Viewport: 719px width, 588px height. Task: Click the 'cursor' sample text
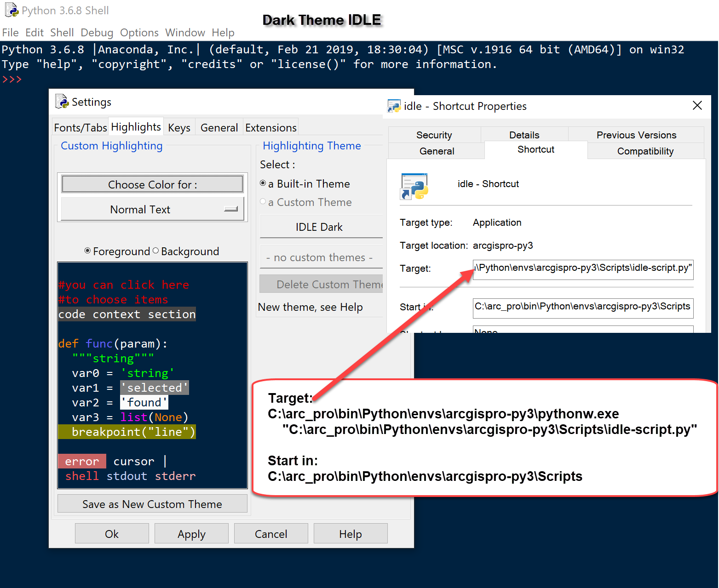[134, 461]
